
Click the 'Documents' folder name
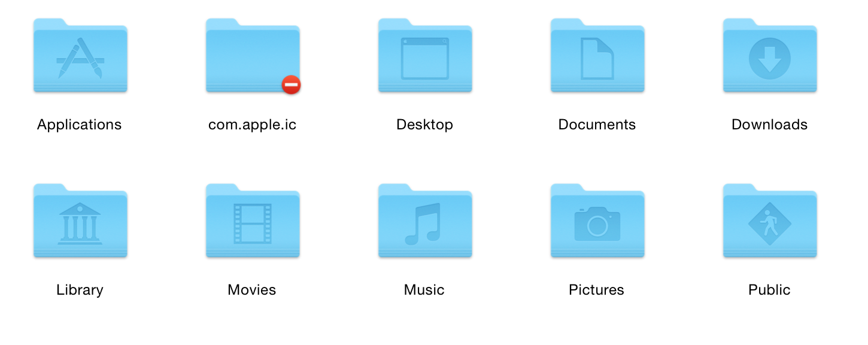[597, 125]
